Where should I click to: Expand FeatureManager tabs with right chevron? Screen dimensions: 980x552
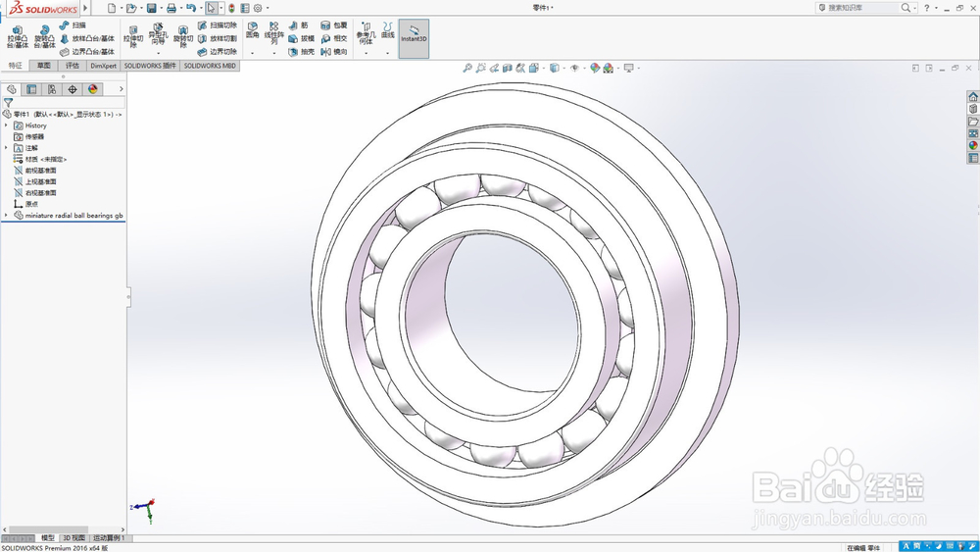tap(122, 89)
